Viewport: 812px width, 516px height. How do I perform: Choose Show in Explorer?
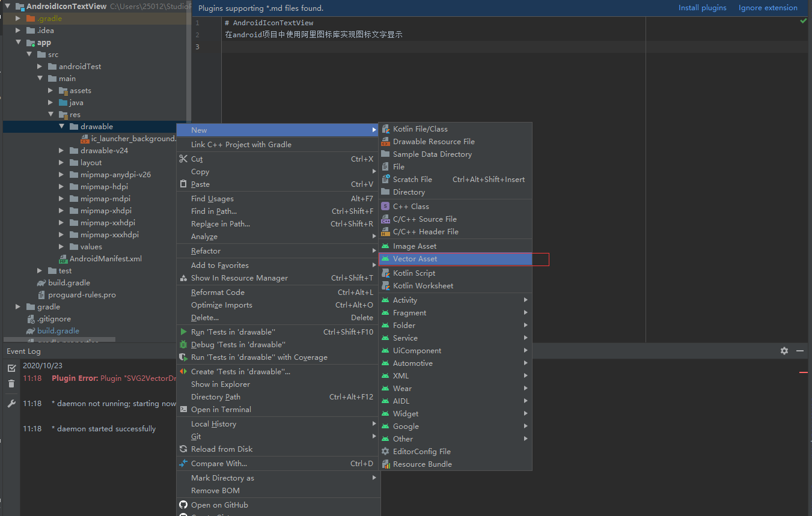tap(278, 384)
